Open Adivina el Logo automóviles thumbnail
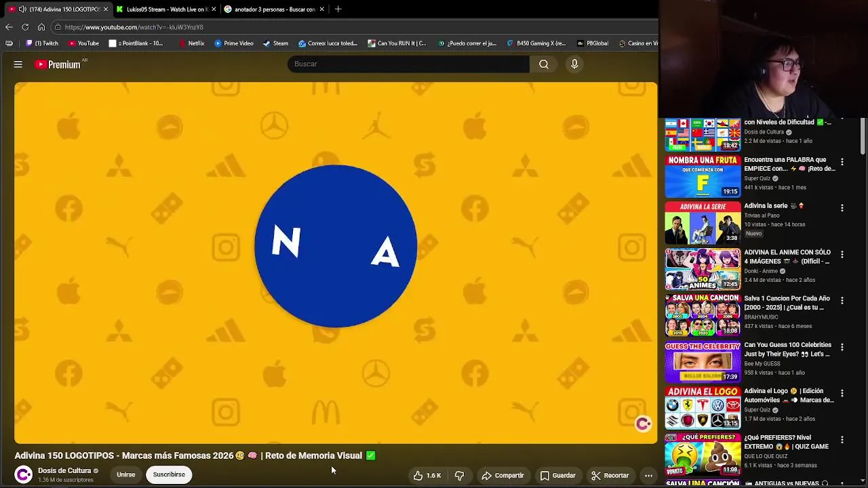Viewport: 868px width, 488px height. click(703, 408)
